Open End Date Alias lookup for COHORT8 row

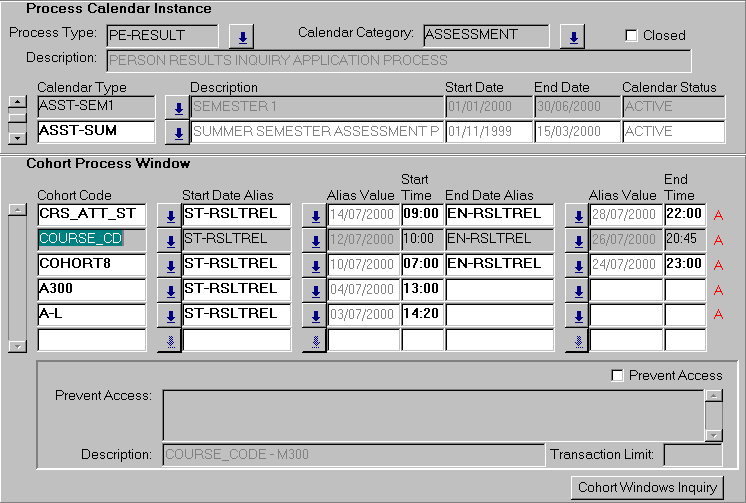577,266
